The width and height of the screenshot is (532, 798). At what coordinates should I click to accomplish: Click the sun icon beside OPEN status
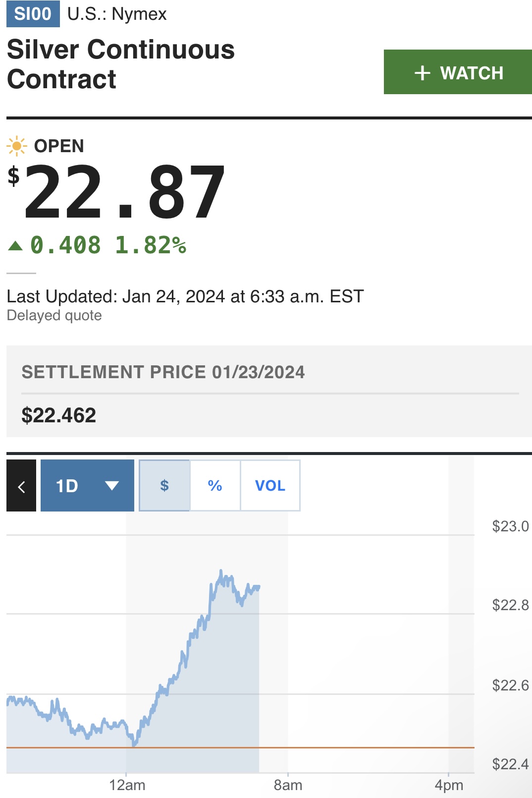pos(17,146)
